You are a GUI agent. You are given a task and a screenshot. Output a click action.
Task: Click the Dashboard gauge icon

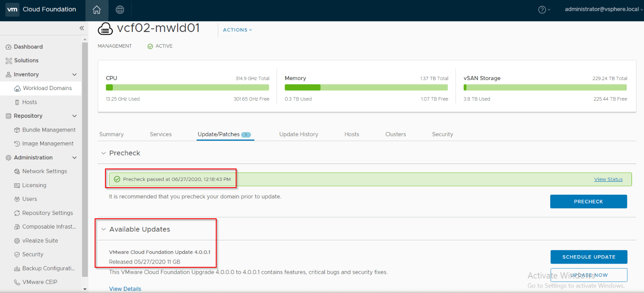tap(9, 47)
